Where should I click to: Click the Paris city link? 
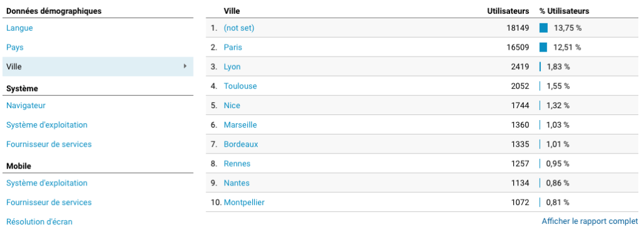233,47
